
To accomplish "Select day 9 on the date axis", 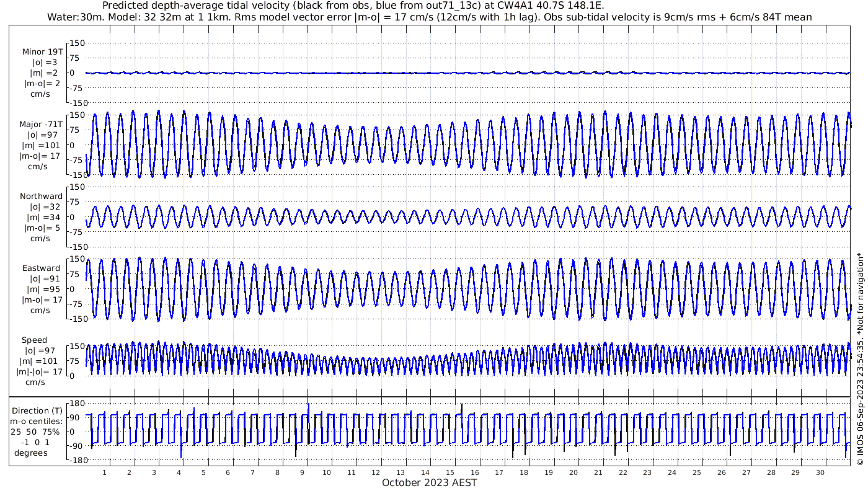I will (x=302, y=472).
